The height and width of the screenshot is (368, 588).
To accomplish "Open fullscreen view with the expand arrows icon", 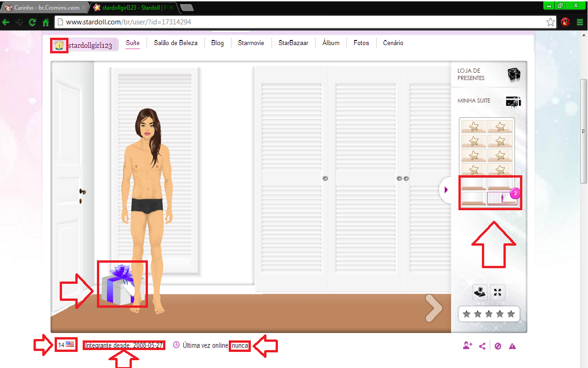I will tap(498, 292).
